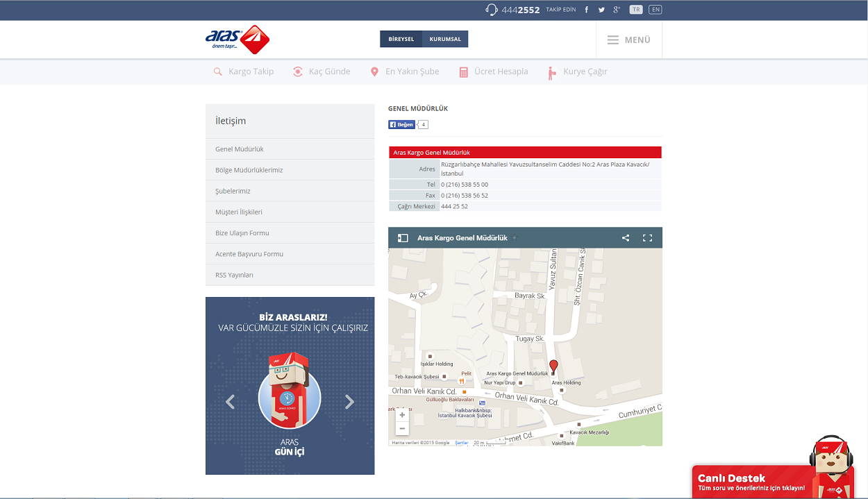Open Müşteri İlişkileri in sidebar

click(x=290, y=212)
